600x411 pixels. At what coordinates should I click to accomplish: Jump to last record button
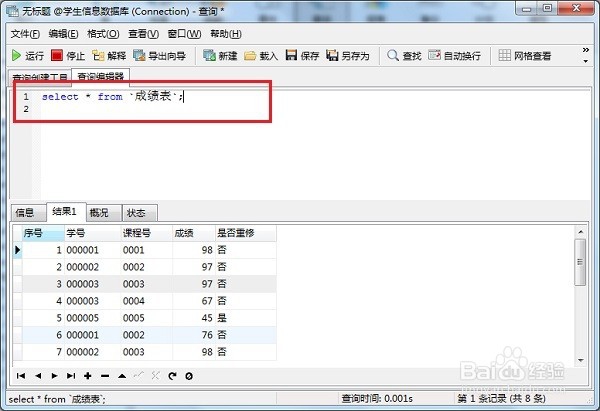tap(71, 376)
